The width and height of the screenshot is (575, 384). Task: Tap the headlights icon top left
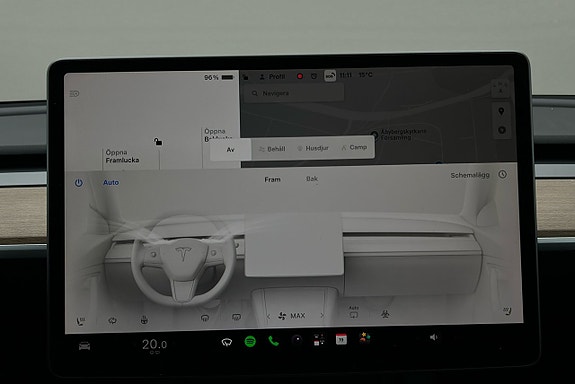click(74, 94)
